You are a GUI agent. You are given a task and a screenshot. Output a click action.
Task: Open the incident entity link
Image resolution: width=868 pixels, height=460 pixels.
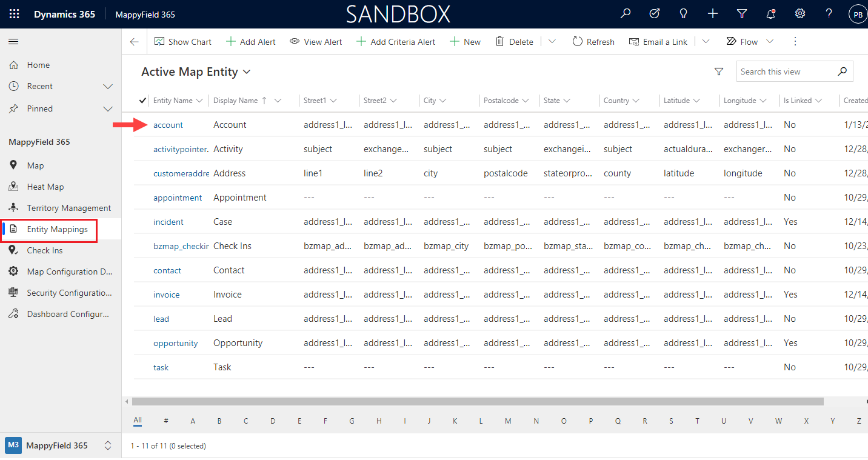pyautogui.click(x=169, y=222)
